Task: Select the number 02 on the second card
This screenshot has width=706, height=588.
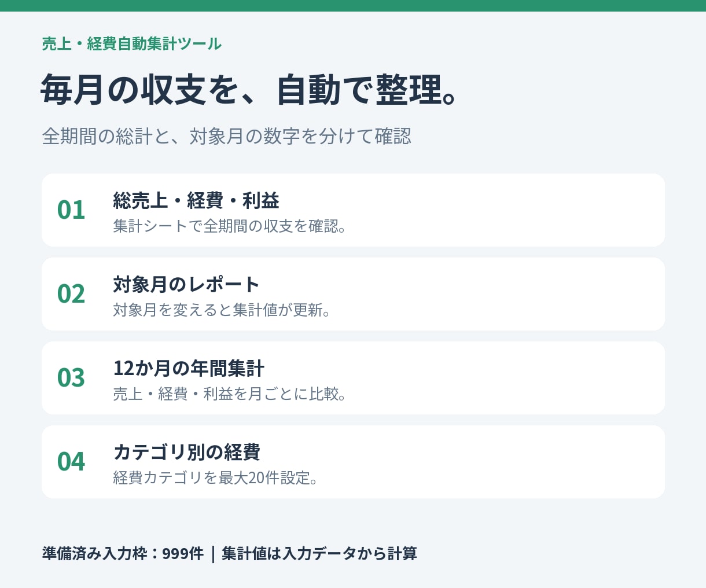Action: [71, 294]
